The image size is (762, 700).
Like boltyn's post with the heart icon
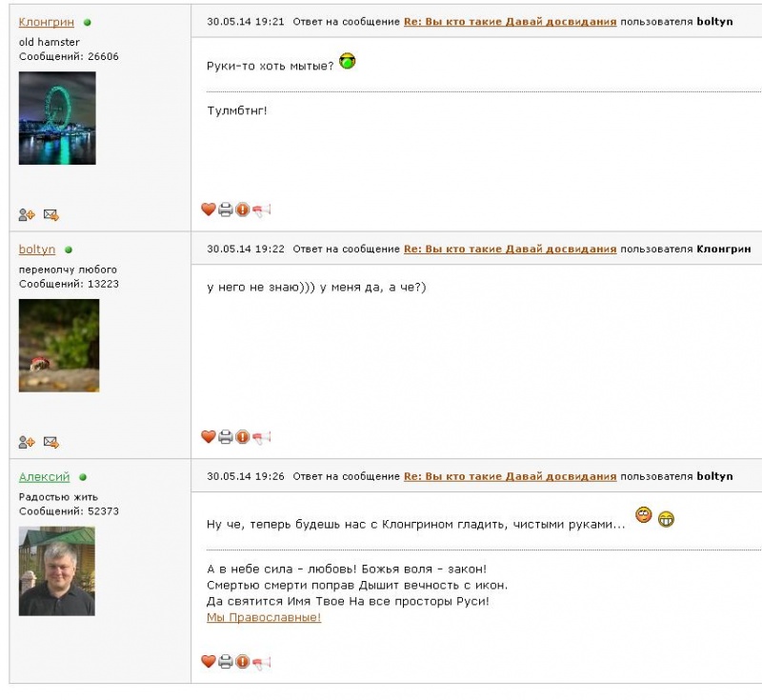coord(209,437)
